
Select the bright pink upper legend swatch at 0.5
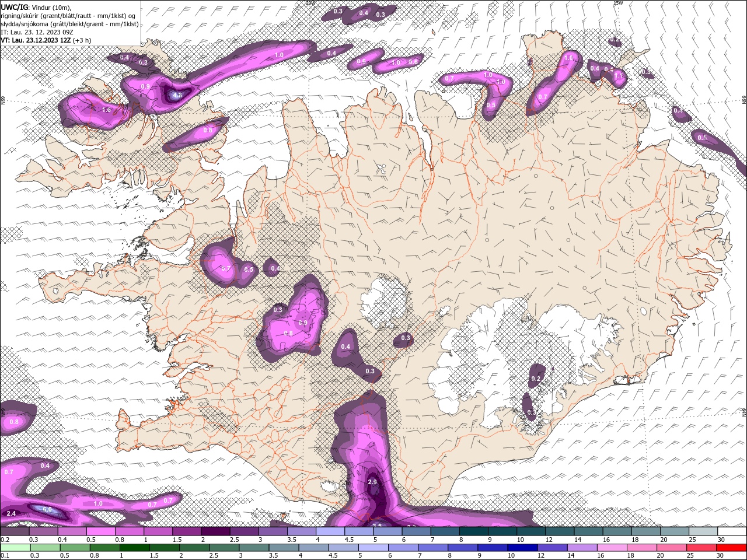click(x=100, y=531)
